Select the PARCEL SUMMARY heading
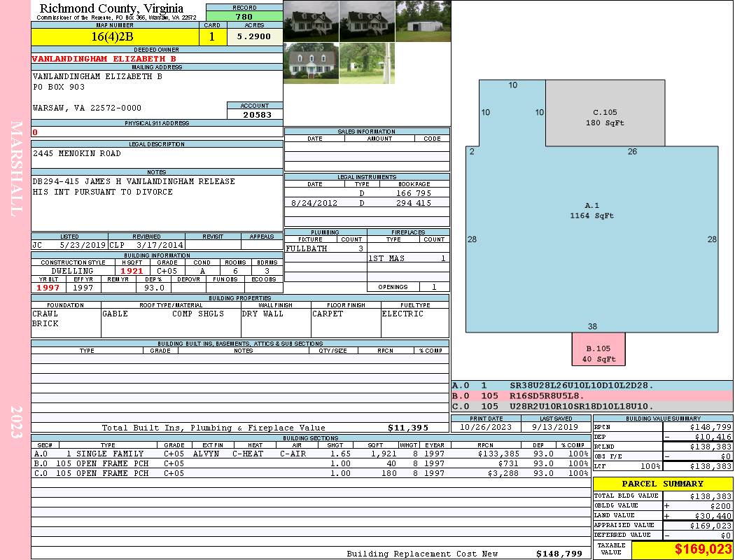The height and width of the screenshot is (560, 735). tap(662, 484)
